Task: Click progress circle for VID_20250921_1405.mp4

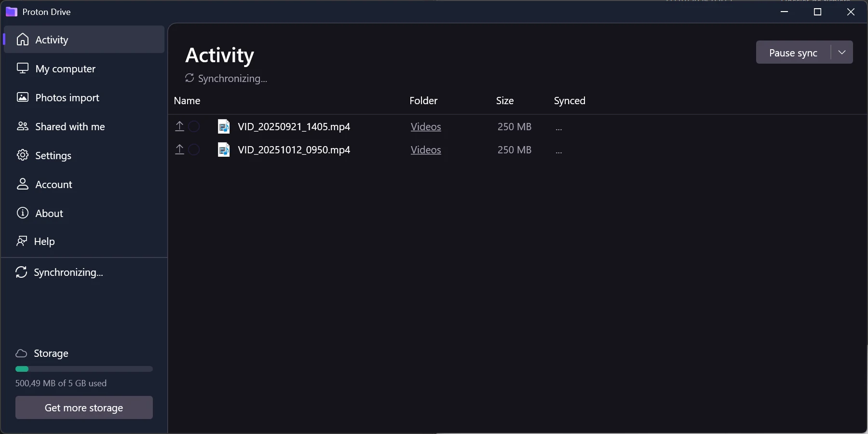Action: click(194, 126)
